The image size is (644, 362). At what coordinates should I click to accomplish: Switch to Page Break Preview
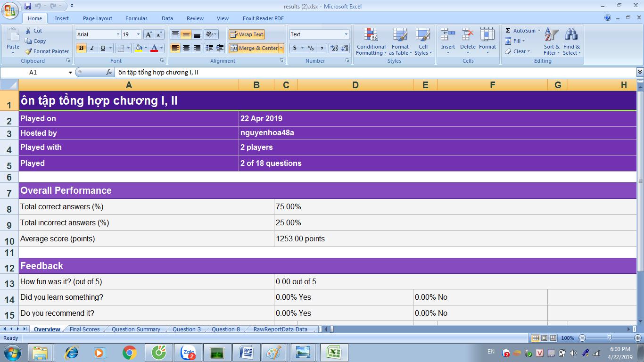pyautogui.click(x=553, y=338)
